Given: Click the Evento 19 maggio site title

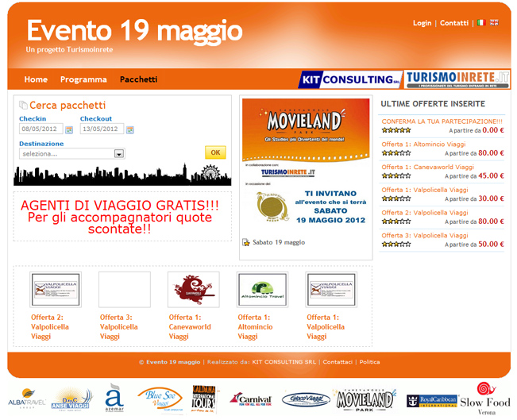Looking at the screenshot, I should pyautogui.click(x=134, y=31).
